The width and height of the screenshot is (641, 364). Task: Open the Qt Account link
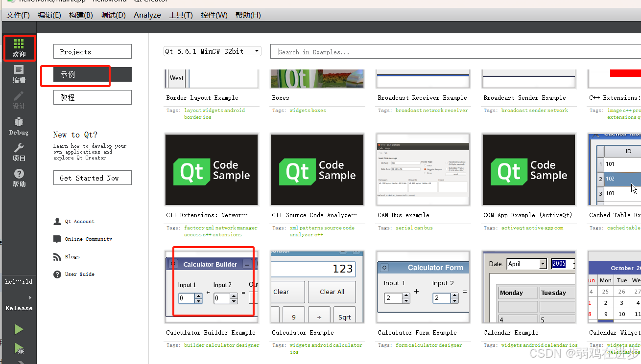[x=79, y=222]
